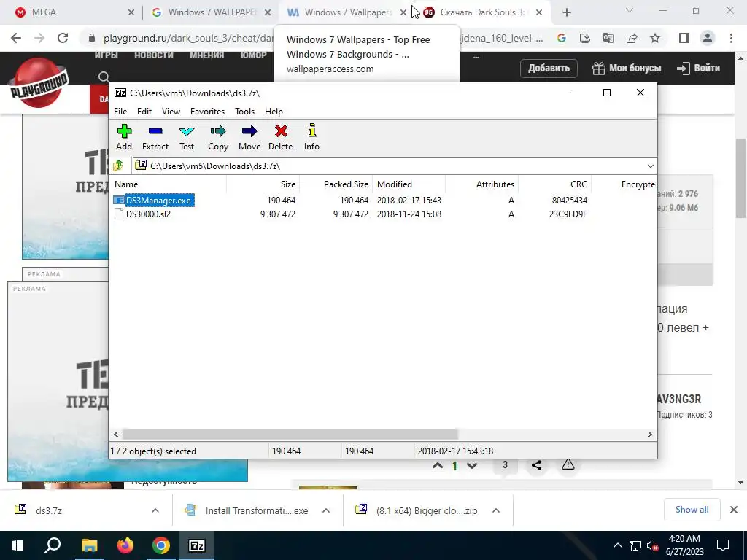Click the 7-Zip scroll left arrow
This screenshot has height=560, width=747.
click(x=116, y=435)
